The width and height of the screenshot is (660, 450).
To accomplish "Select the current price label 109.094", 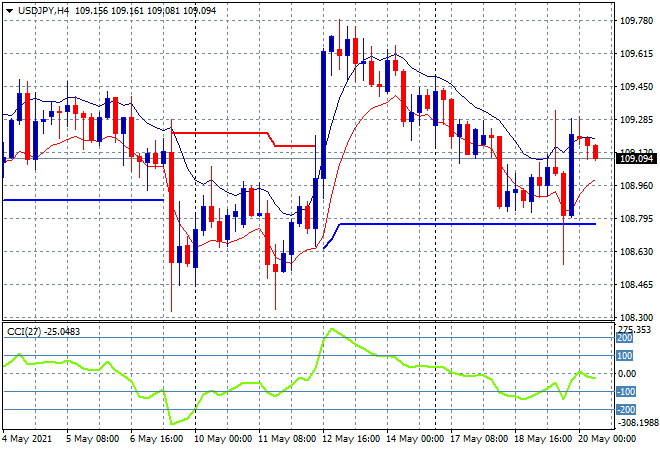I will pyautogui.click(x=636, y=159).
